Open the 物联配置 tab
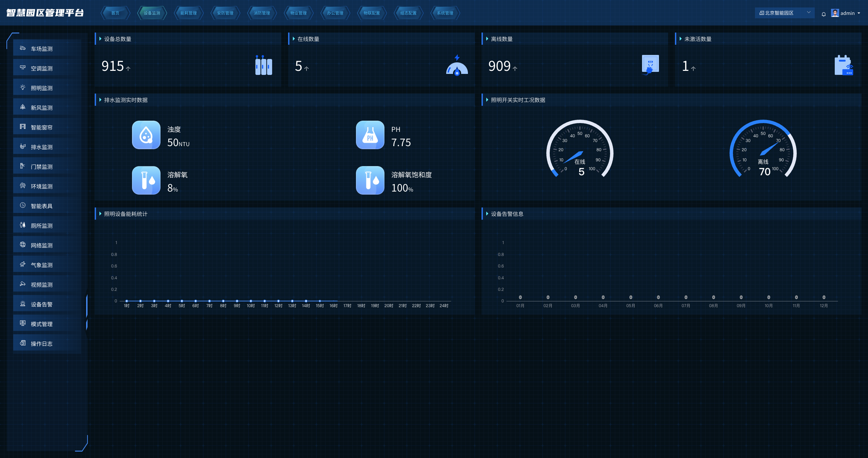 point(372,13)
